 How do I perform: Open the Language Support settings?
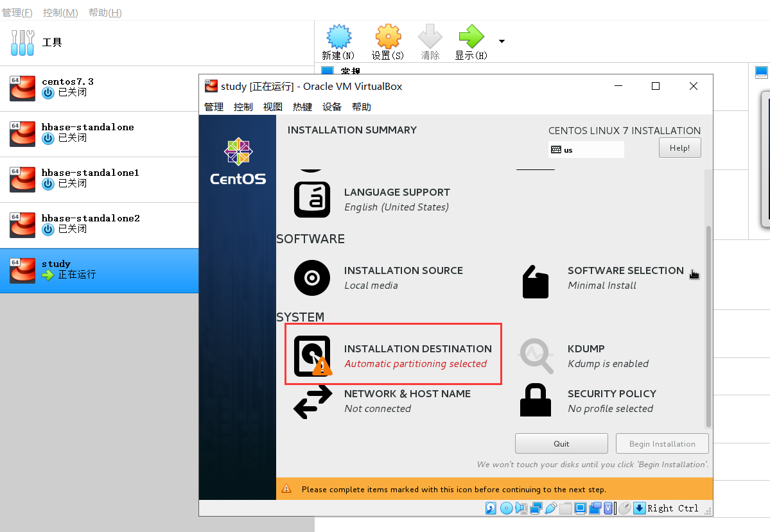[x=397, y=198]
